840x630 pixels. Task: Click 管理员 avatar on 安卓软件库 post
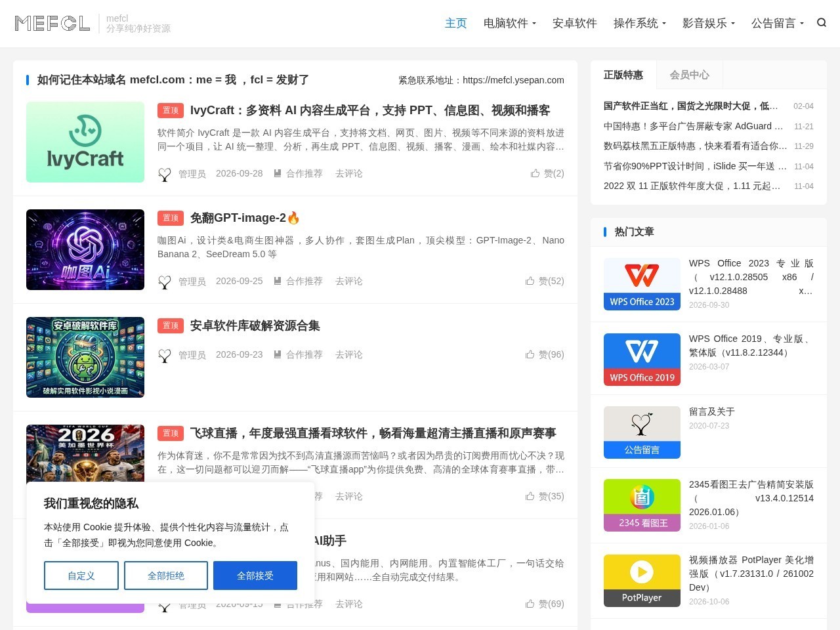165,355
